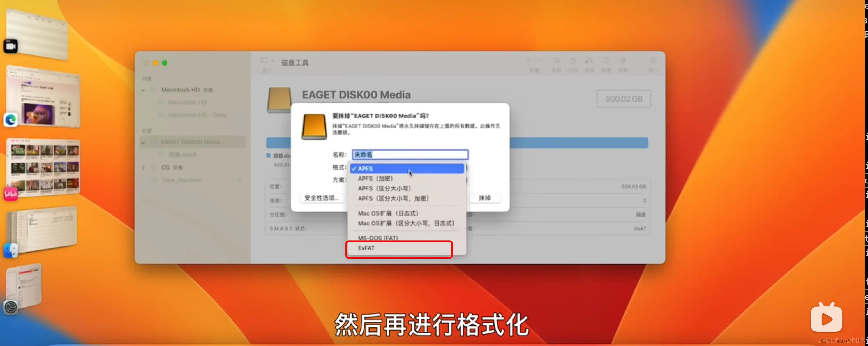Viewport: 868px width, 346px height.
Task: Choose APFS (加密) encrypted format
Action: [375, 179]
